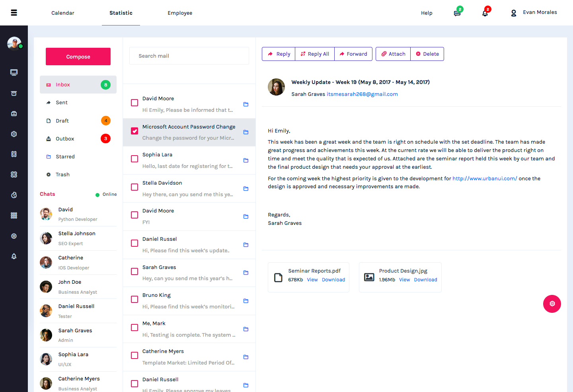
Task: Open the hamburger menu icon
Action: coord(14,13)
